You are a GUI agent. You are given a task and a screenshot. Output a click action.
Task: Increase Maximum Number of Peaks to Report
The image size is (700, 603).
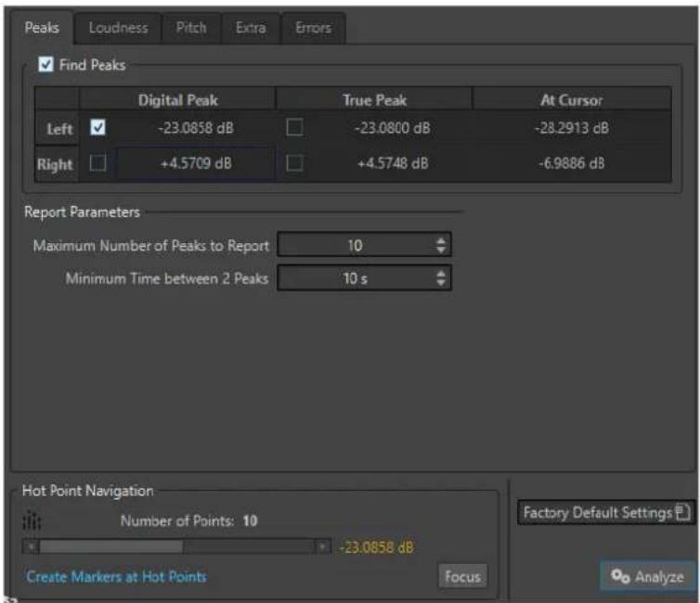click(441, 241)
